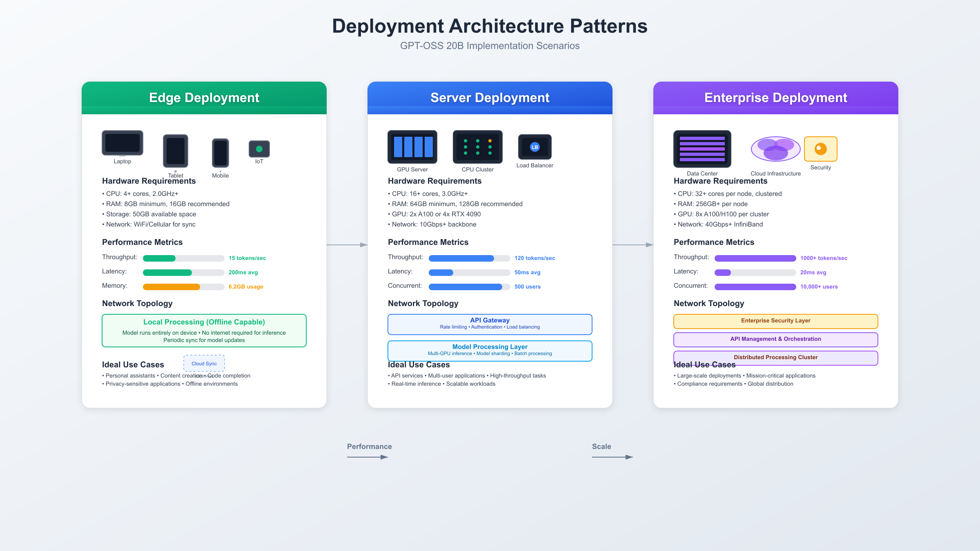The height and width of the screenshot is (551, 980).
Task: Click 'Network: 40Gbps+ InfiniBand' line
Action: coord(718,224)
